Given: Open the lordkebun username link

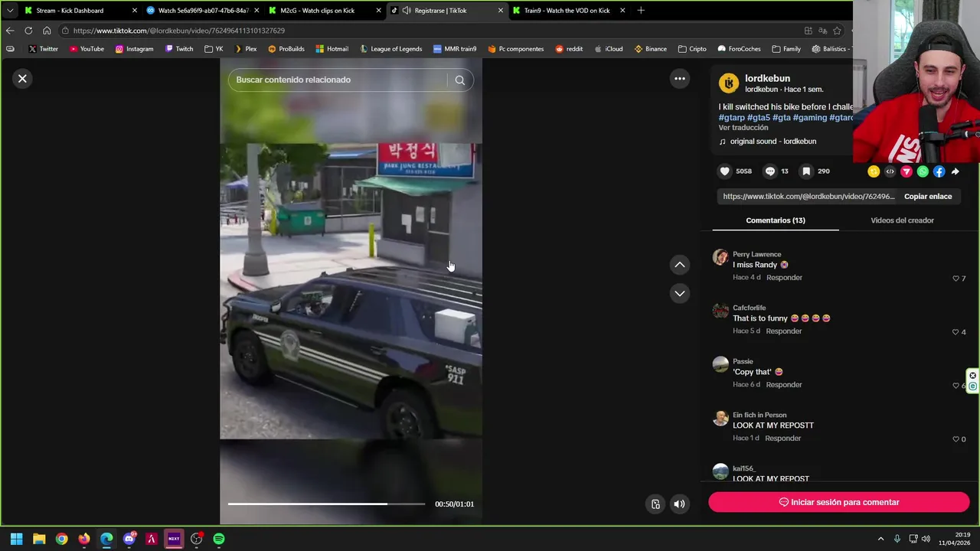Looking at the screenshot, I should click(x=767, y=78).
